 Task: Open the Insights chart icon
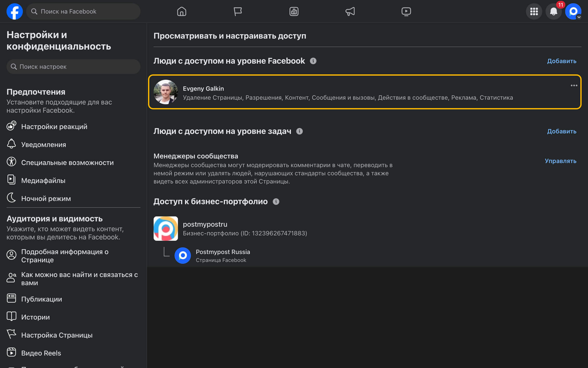click(294, 11)
